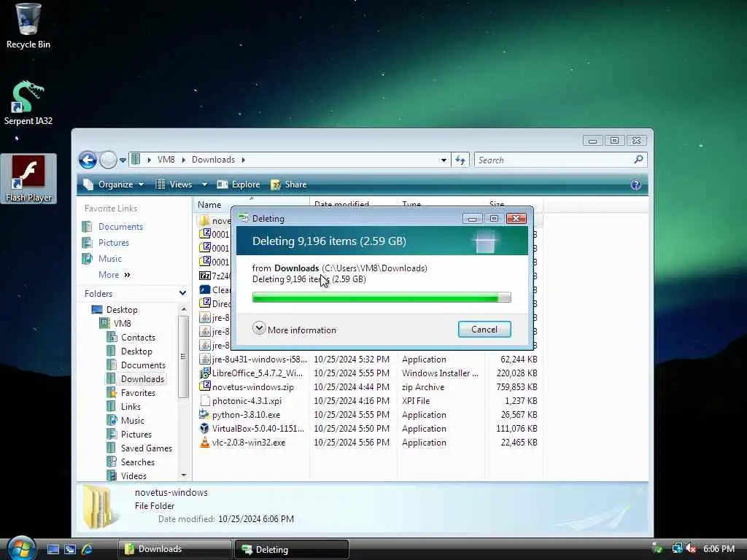Image resolution: width=747 pixels, height=560 pixels.
Task: Sort by the Name column header
Action: click(x=251, y=205)
